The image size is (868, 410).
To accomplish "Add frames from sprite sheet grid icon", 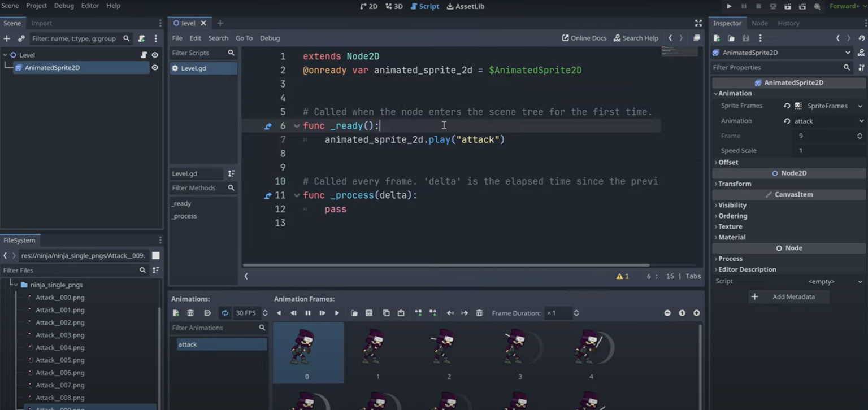I will tap(369, 313).
